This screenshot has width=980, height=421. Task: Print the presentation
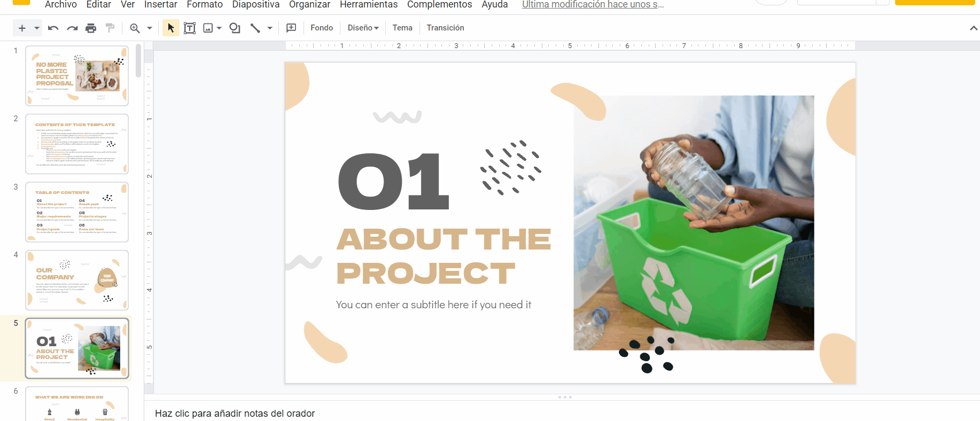(x=91, y=28)
